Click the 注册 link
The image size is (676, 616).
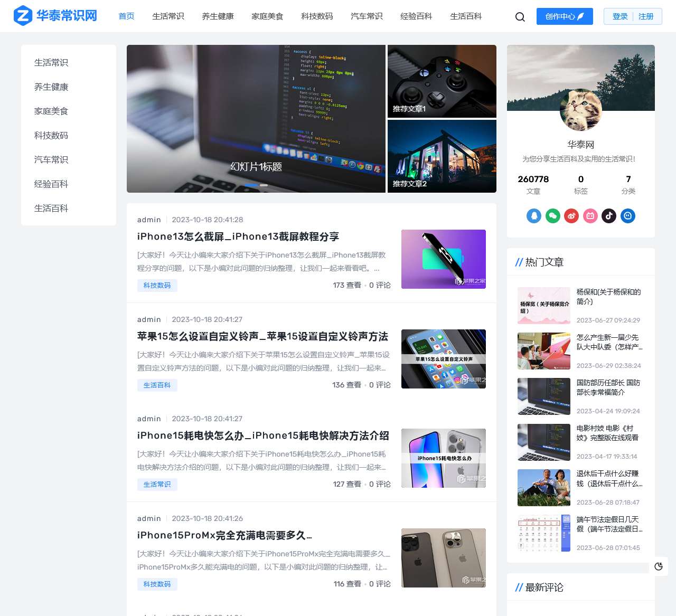coord(646,16)
